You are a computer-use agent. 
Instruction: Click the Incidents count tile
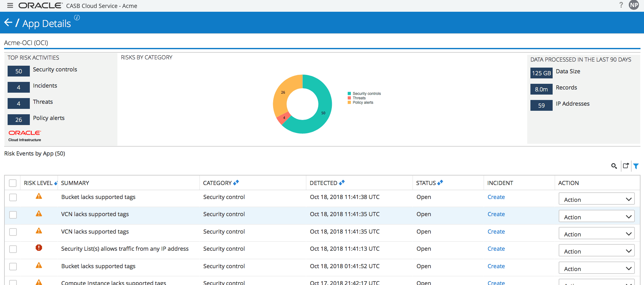19,87
